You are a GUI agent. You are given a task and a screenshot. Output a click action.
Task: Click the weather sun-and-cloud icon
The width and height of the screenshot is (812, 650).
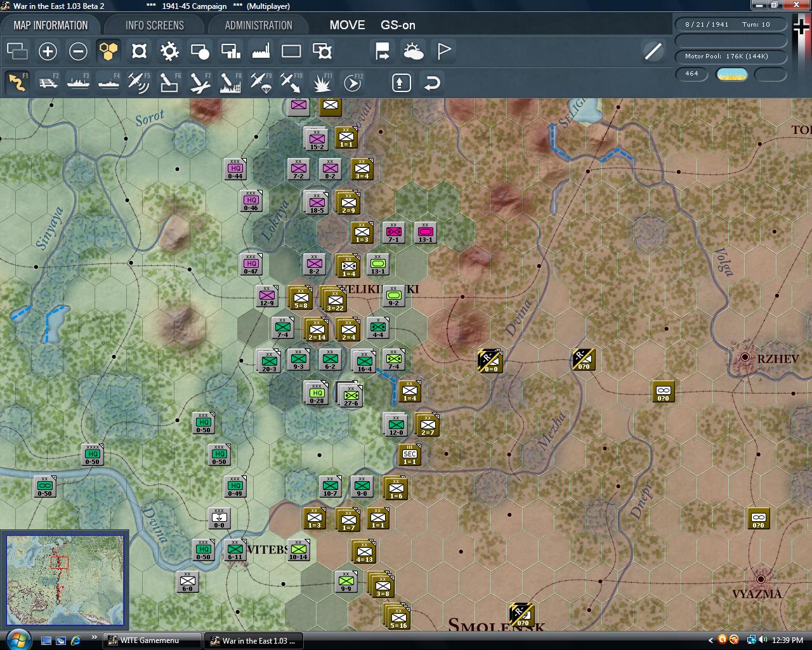click(414, 51)
